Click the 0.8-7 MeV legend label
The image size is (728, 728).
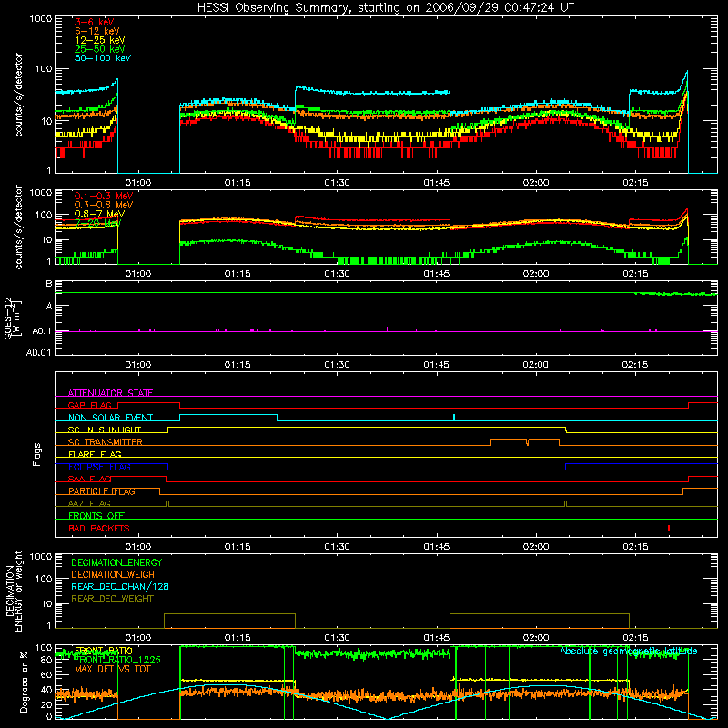point(99,214)
